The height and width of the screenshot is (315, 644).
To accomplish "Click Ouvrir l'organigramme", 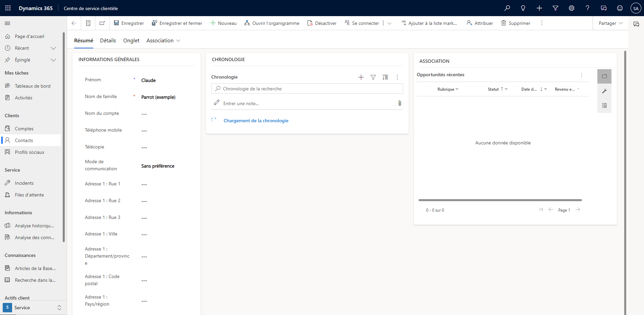I will click(272, 23).
